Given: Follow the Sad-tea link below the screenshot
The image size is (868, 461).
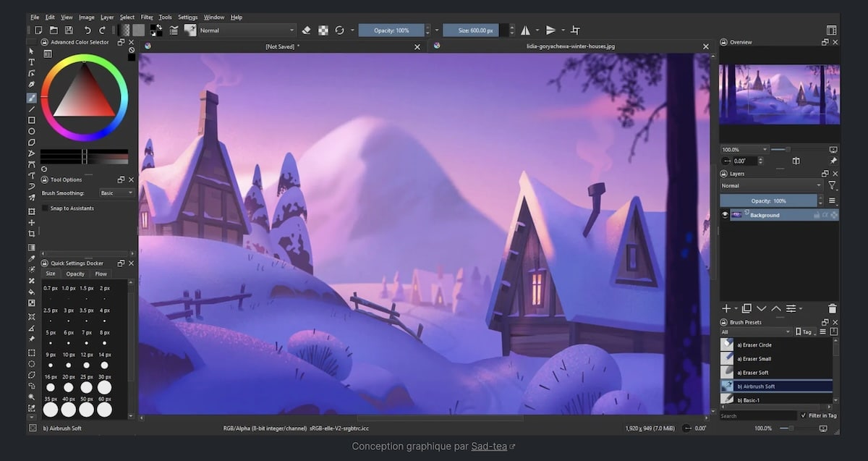Looking at the screenshot, I should pos(489,446).
